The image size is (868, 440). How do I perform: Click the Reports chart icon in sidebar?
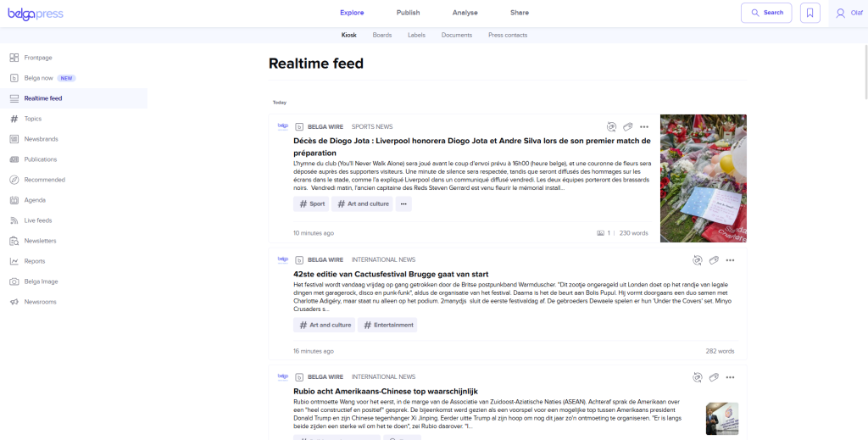tap(14, 261)
